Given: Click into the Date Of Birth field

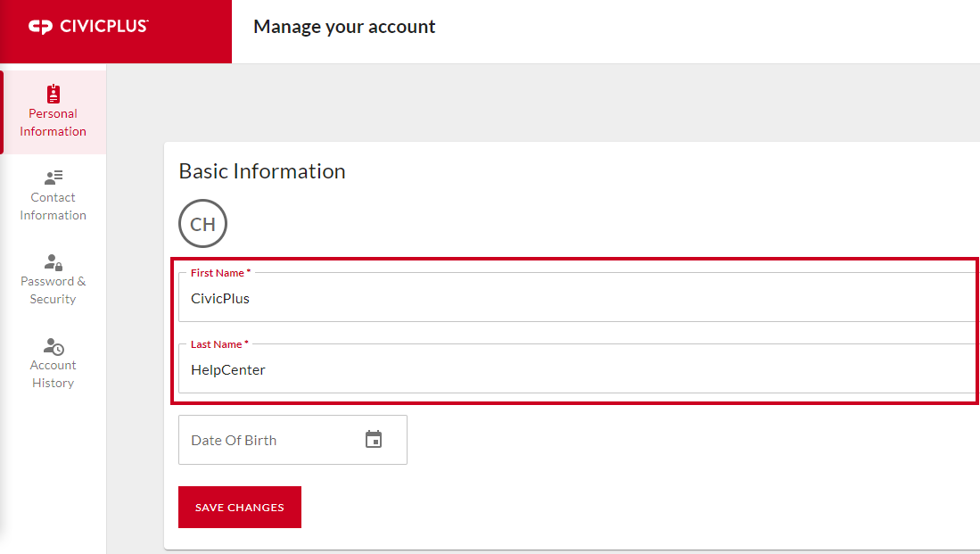Looking at the screenshot, I should [x=292, y=440].
